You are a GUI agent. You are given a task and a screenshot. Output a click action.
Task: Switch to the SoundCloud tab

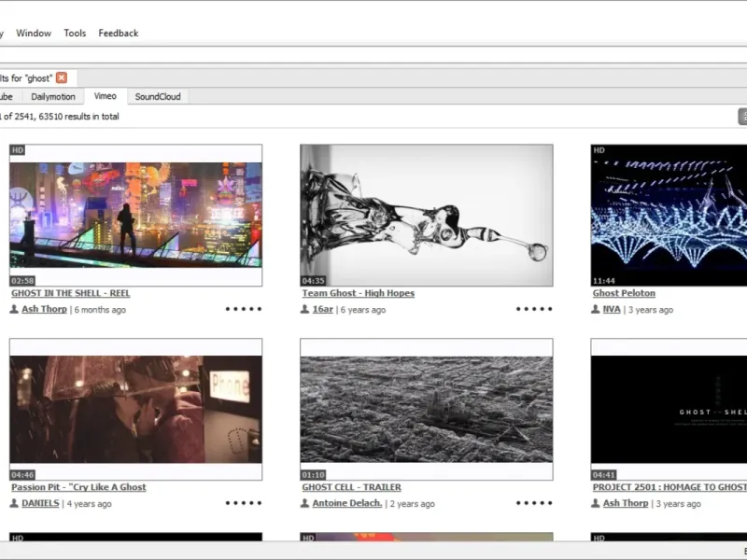point(158,97)
